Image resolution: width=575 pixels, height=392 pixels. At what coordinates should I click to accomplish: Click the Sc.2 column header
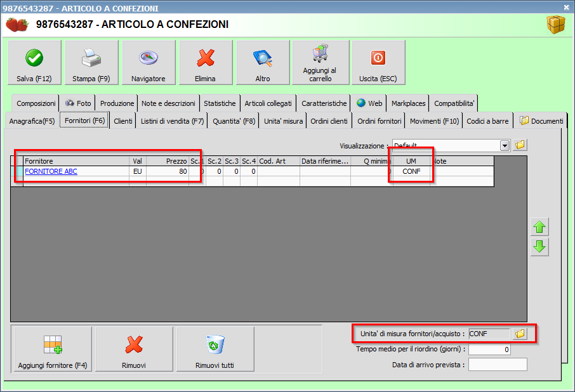point(215,161)
